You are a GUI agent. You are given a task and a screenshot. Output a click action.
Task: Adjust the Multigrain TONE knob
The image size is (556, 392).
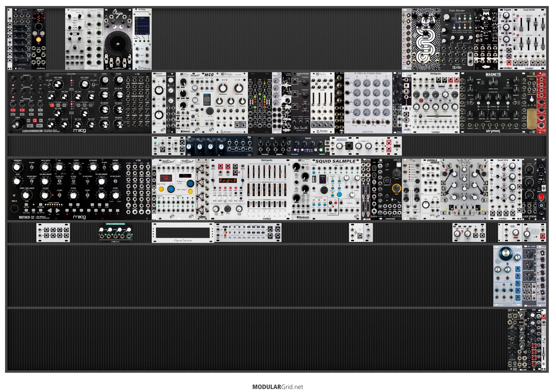(x=455, y=107)
